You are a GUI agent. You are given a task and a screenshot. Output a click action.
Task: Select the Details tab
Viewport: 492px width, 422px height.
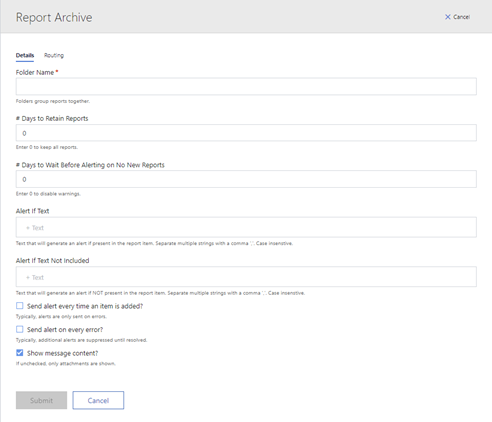[25, 55]
